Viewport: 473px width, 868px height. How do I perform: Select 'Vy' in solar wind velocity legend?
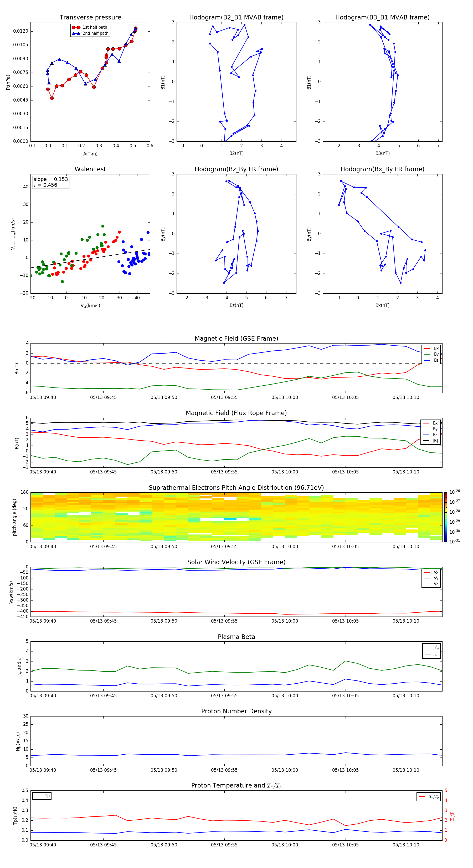click(431, 578)
